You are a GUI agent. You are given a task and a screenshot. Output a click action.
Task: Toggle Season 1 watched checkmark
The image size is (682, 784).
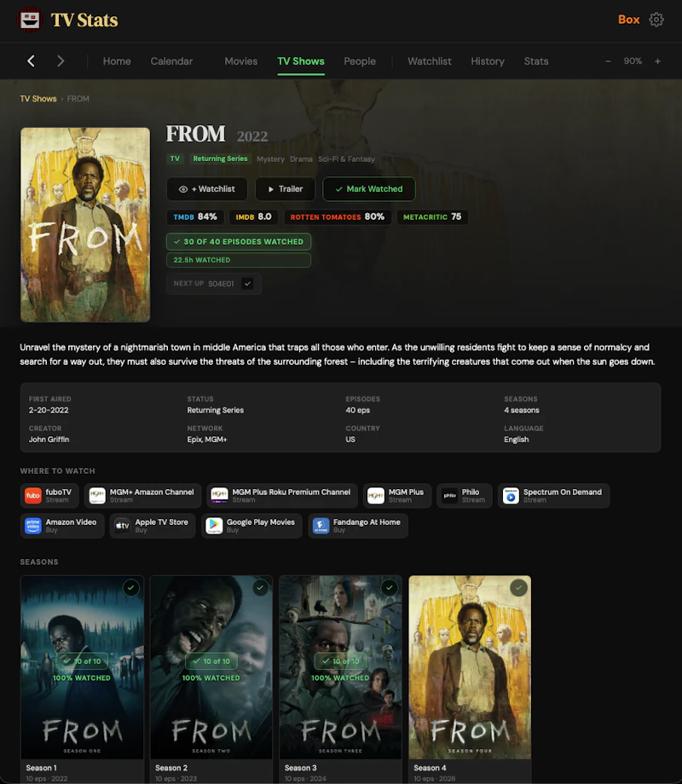click(x=131, y=587)
